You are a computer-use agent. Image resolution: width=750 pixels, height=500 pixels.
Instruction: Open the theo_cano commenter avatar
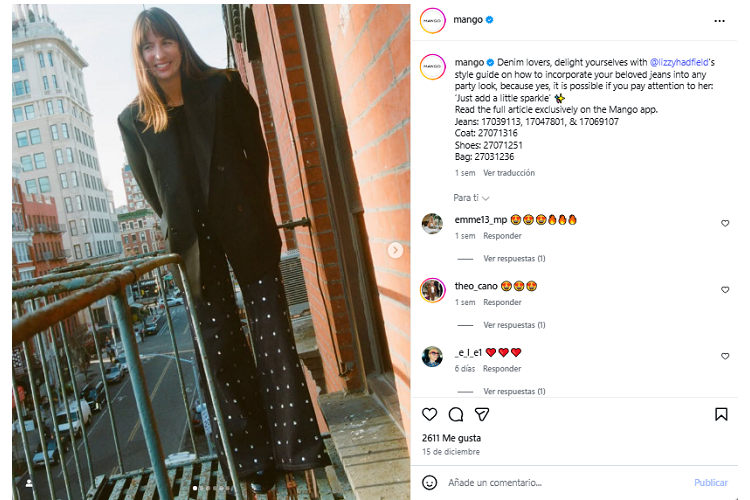[x=432, y=290]
